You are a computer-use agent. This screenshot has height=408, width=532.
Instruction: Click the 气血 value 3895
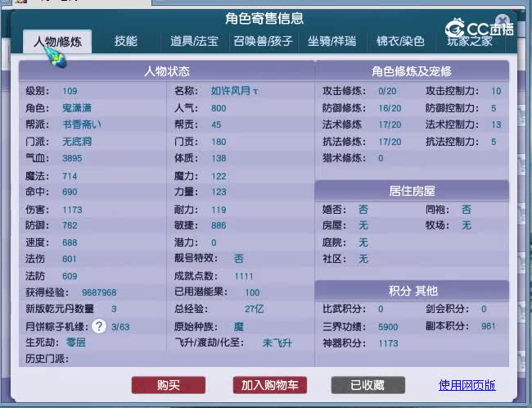72,158
